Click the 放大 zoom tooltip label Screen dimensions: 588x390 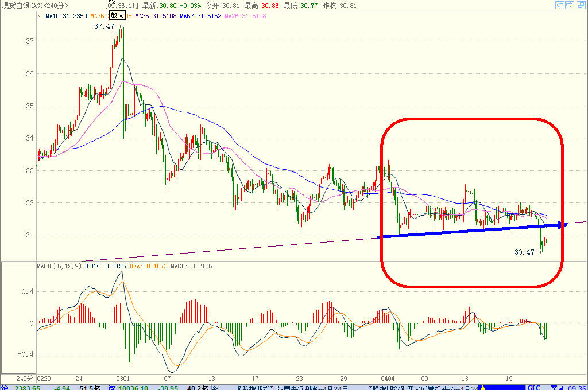(117, 15)
